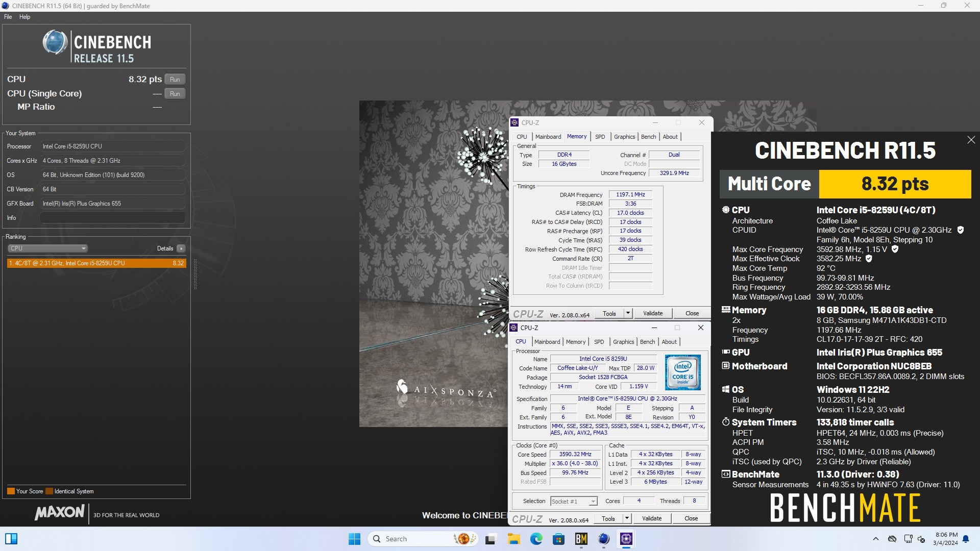Click the CPUID verified shield icon
980x551 pixels.
tap(961, 230)
